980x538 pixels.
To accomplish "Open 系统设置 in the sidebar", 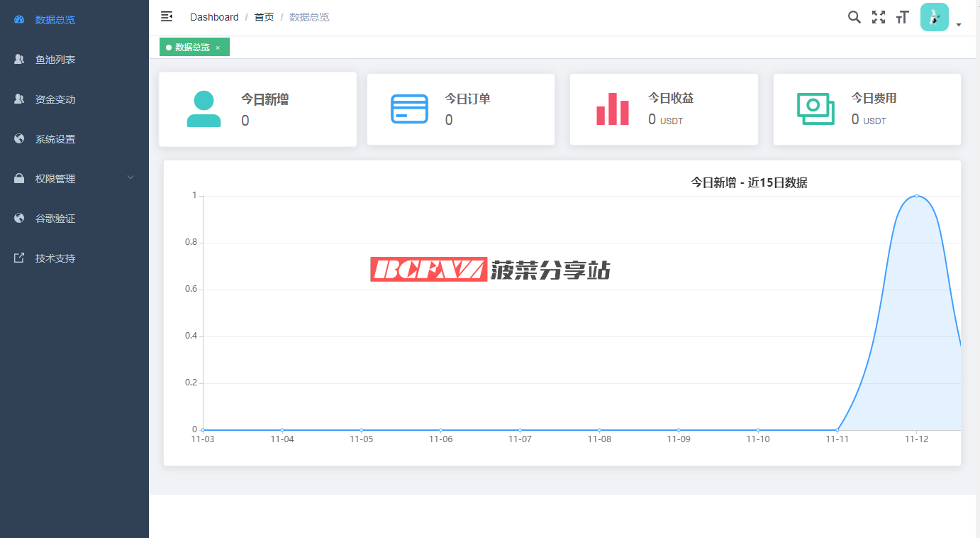I will pos(55,139).
